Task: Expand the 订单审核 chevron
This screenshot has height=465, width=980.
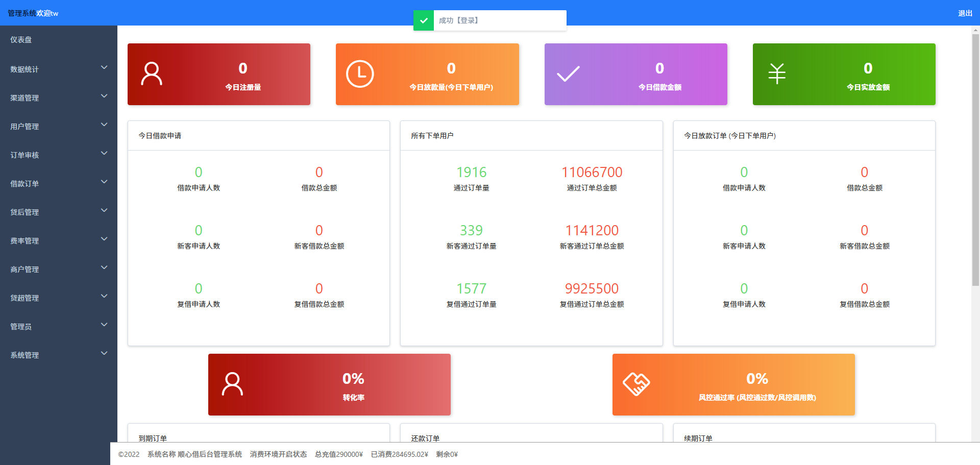Action: tap(104, 153)
